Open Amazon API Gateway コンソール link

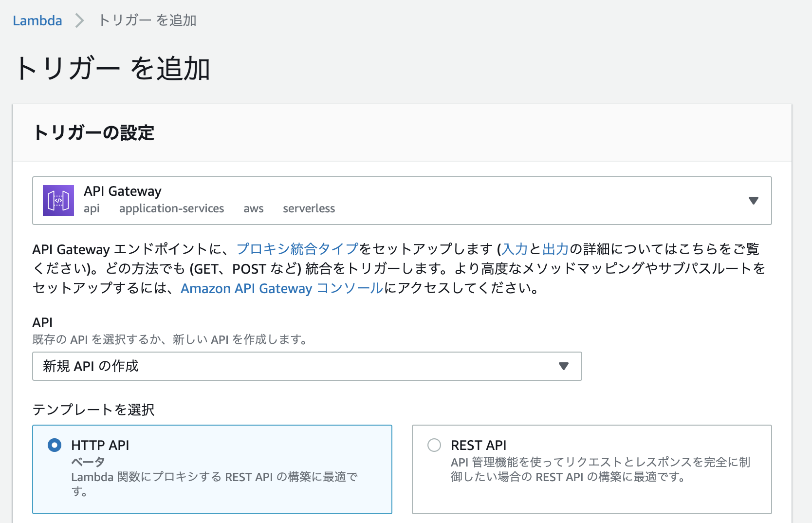[282, 288]
